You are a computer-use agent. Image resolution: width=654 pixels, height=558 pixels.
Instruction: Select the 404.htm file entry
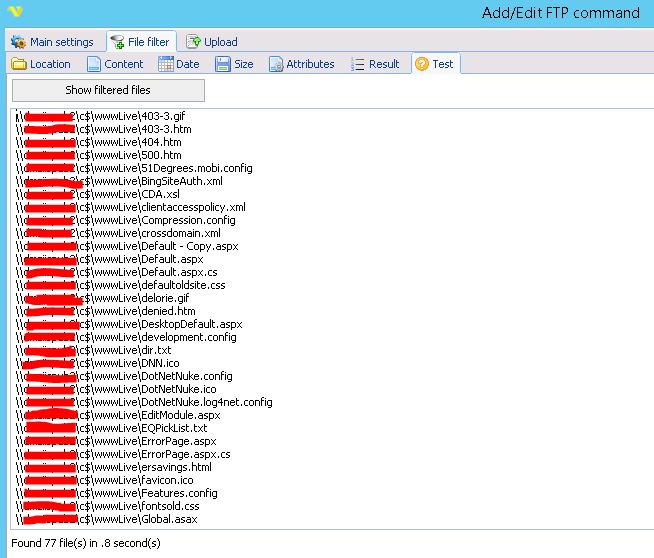pos(160,143)
